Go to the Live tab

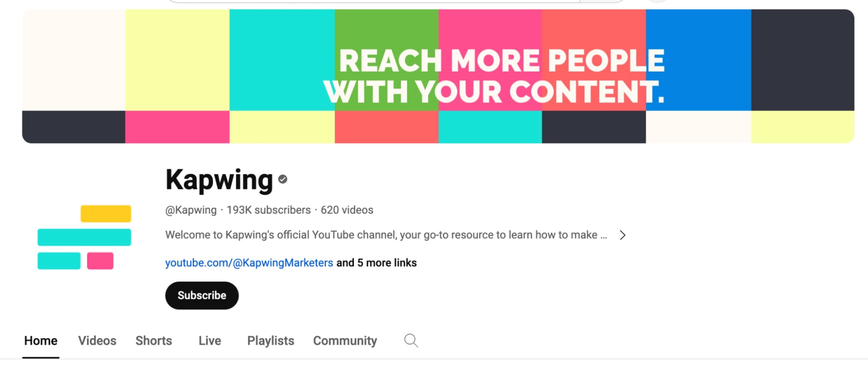click(x=210, y=341)
